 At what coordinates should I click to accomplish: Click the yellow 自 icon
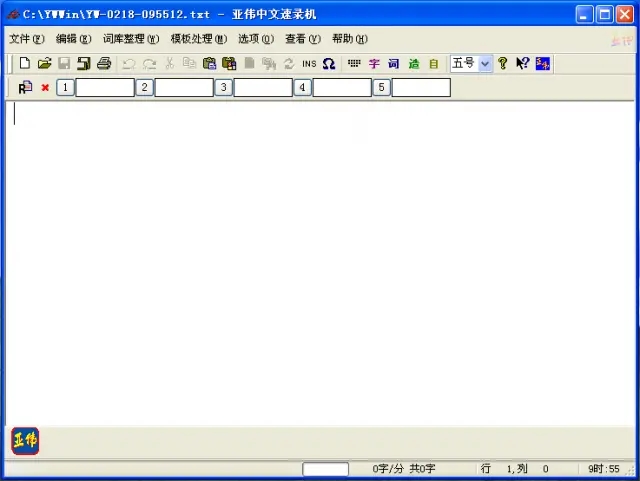point(434,64)
